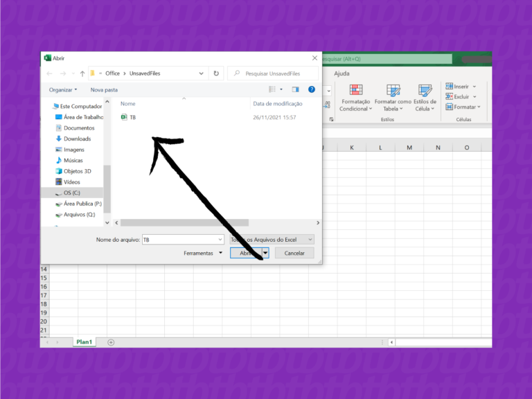Sort by Data de modificação header
This screenshot has height=399, width=532.
[x=278, y=103]
